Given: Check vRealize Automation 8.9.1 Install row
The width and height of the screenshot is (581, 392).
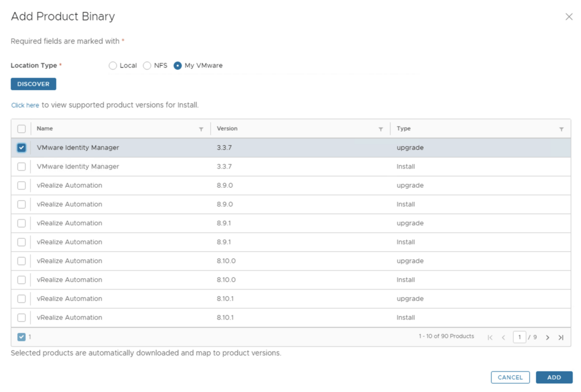Looking at the screenshot, I should point(22,242).
